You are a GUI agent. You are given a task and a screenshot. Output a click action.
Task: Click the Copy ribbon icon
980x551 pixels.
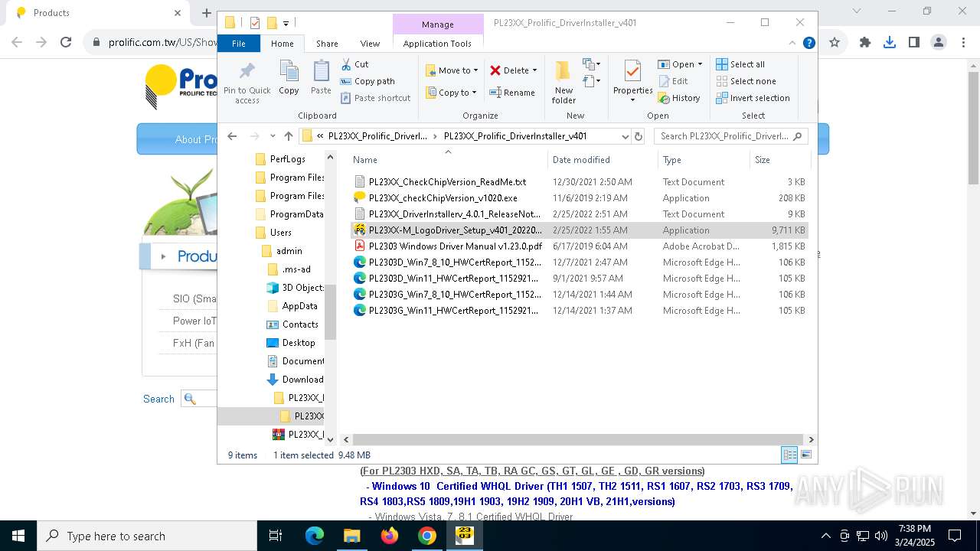tap(289, 72)
